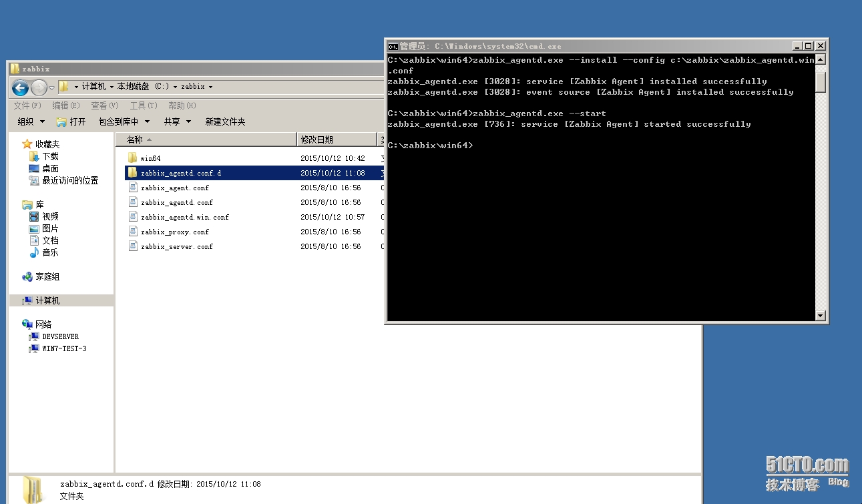Select 计算机 in the address breadcrumb

pos(93,87)
